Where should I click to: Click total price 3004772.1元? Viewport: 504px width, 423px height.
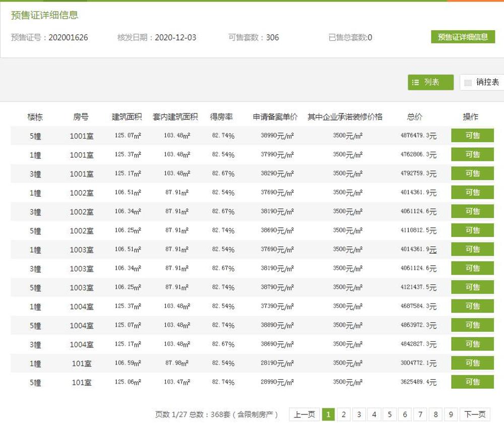pyautogui.click(x=418, y=363)
